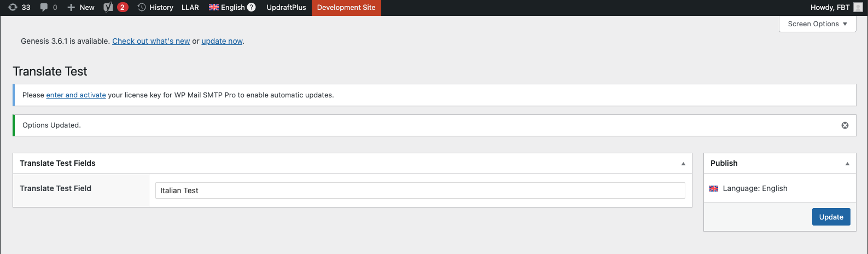Open the History item in the admin bar

(x=155, y=8)
